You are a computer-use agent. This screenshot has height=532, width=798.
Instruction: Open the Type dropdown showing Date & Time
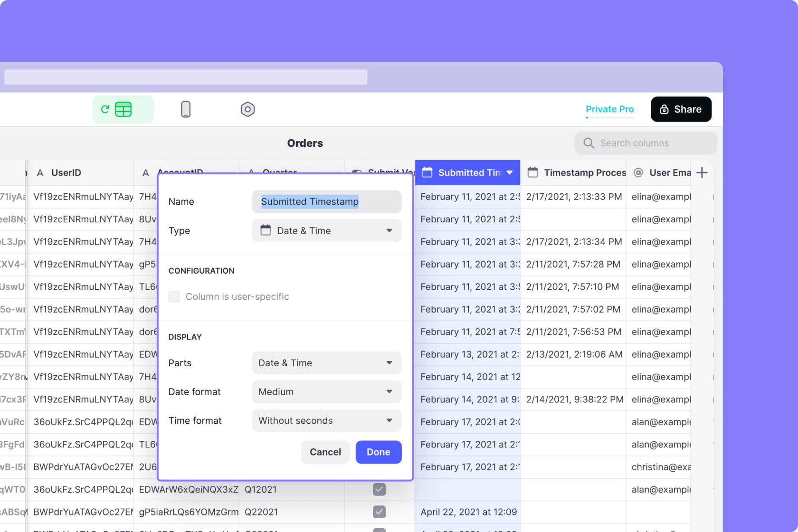[326, 230]
